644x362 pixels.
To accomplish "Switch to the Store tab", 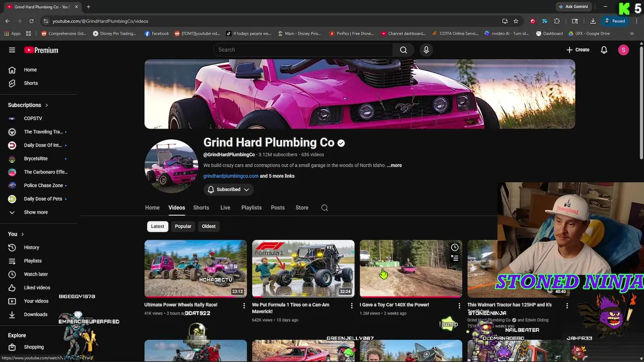I will click(x=302, y=208).
